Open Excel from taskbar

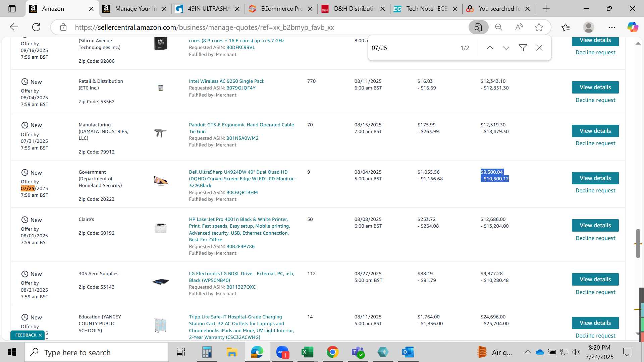(x=307, y=352)
